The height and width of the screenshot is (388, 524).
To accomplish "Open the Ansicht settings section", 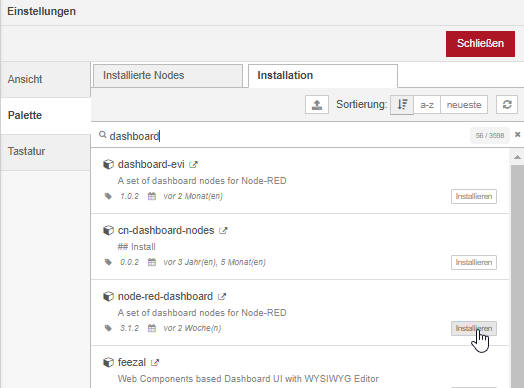I will coord(45,79).
